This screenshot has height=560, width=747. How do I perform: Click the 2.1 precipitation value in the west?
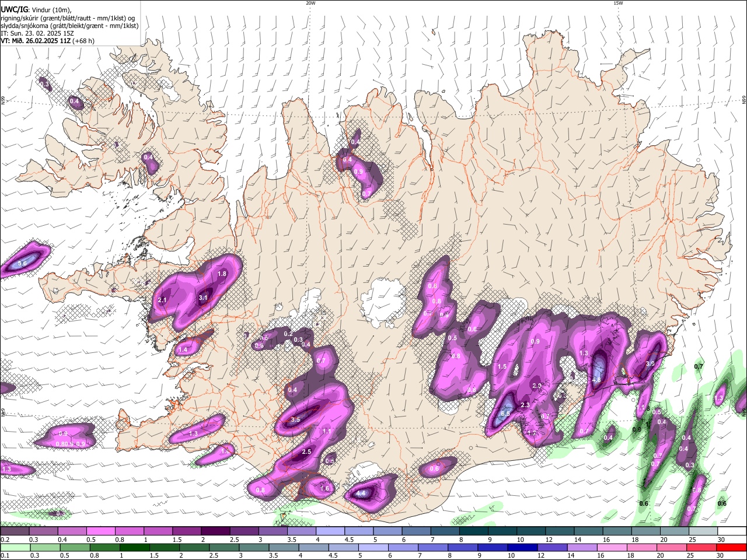pyautogui.click(x=162, y=300)
